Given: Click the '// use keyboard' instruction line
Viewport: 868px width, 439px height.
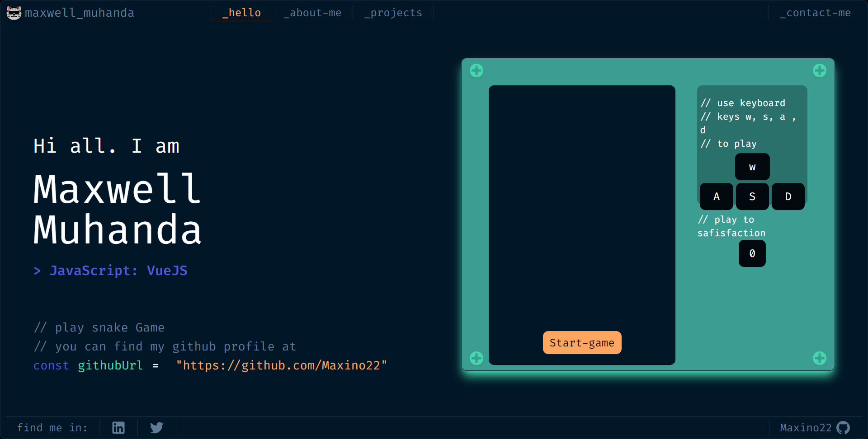Looking at the screenshot, I should [x=743, y=103].
